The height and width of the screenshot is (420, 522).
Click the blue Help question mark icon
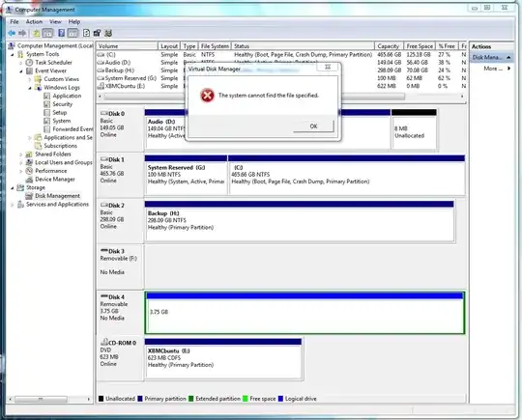(61, 33)
